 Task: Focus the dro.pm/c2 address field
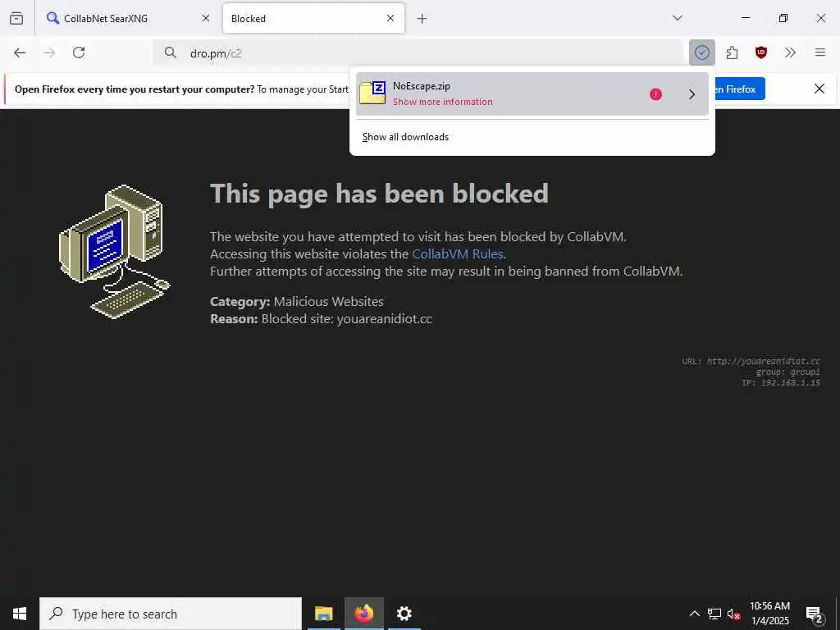418,53
